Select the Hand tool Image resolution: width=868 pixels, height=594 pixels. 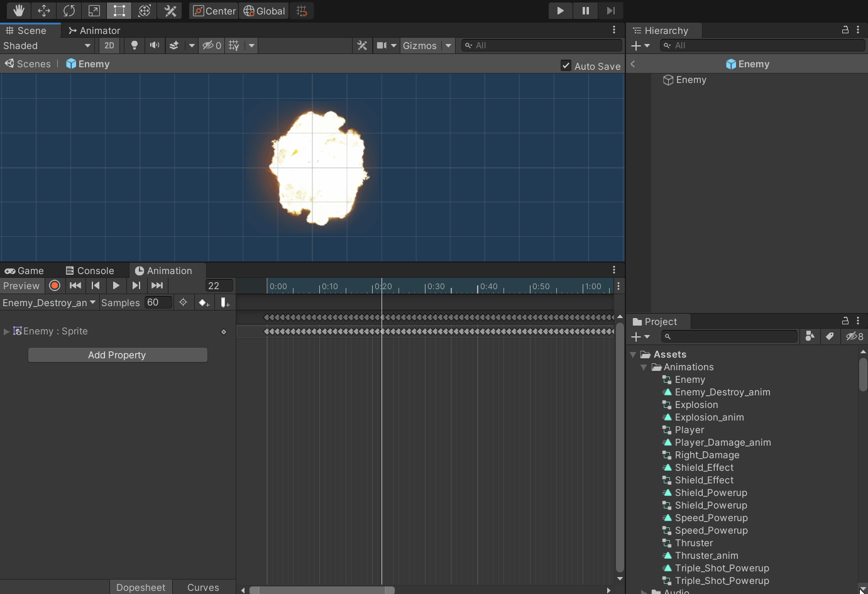coord(19,11)
